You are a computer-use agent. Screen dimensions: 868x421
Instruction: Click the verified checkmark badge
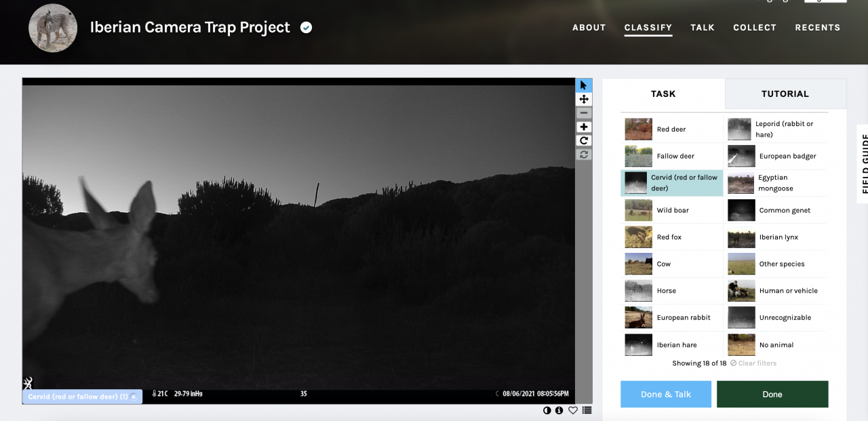(x=307, y=28)
